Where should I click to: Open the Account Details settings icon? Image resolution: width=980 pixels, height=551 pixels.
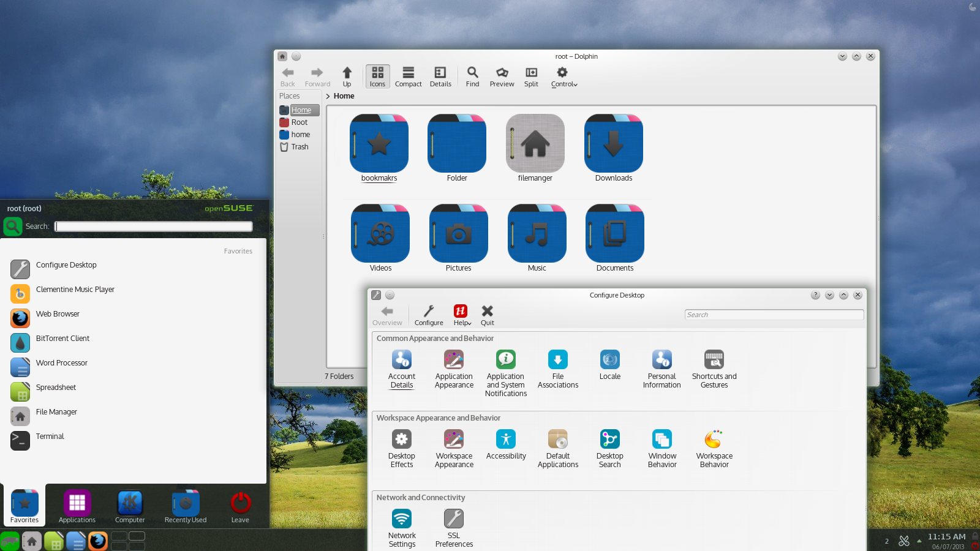pyautogui.click(x=402, y=369)
